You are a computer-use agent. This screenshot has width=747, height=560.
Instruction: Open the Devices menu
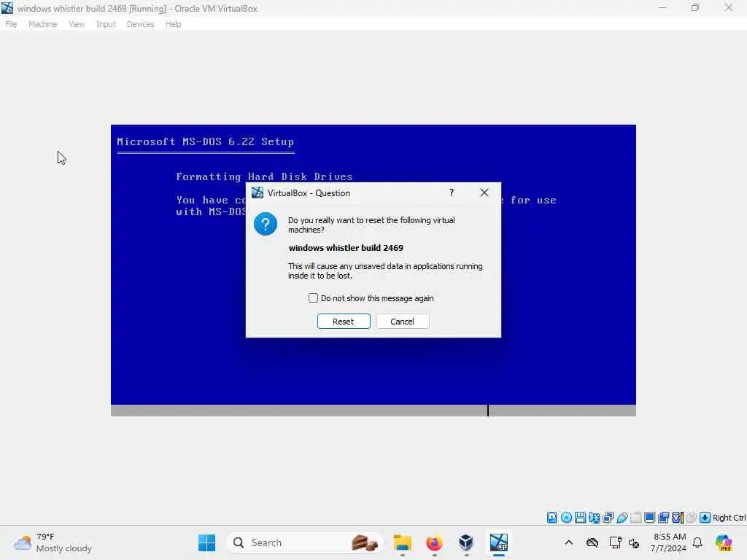[140, 24]
